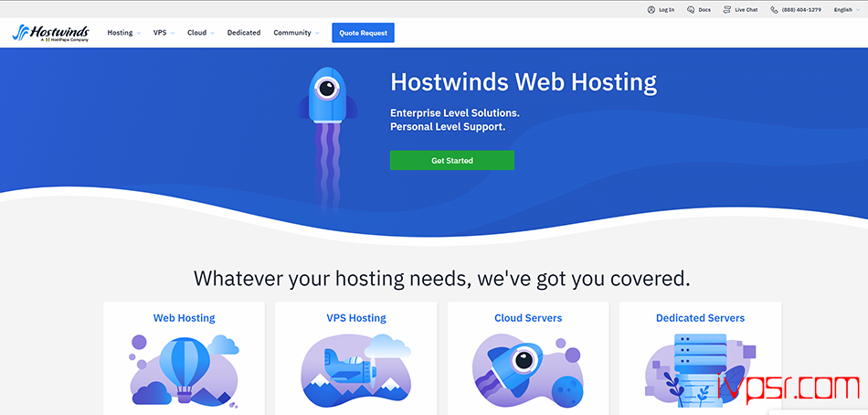
Task: Click the Hostwinds logo
Action: pos(50,33)
